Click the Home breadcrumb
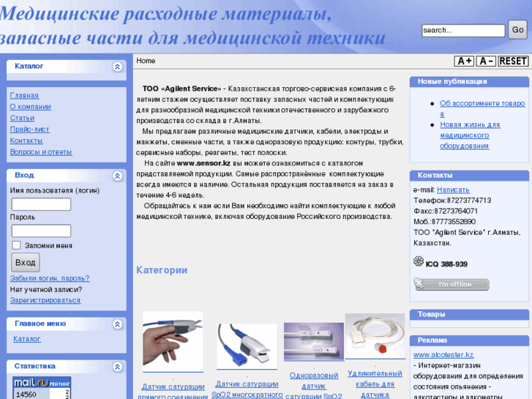 (146, 61)
